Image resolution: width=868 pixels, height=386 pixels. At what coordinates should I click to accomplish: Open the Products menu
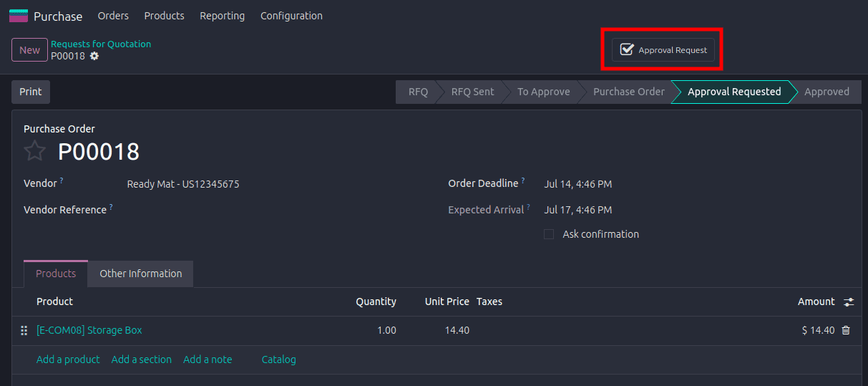tap(164, 16)
